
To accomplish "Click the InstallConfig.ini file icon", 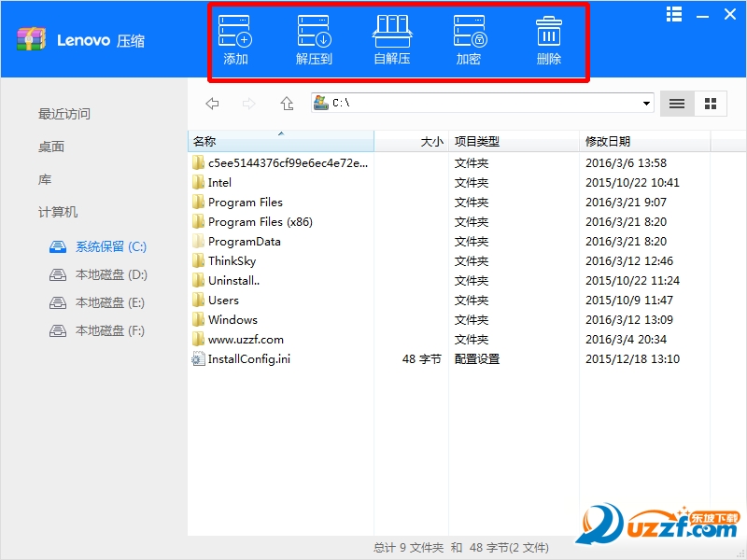I will [x=198, y=359].
